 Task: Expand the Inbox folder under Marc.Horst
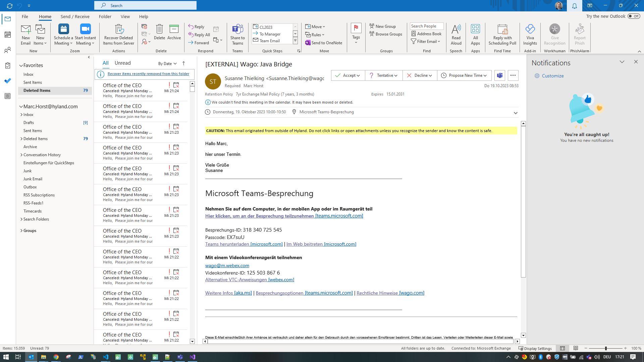21,115
